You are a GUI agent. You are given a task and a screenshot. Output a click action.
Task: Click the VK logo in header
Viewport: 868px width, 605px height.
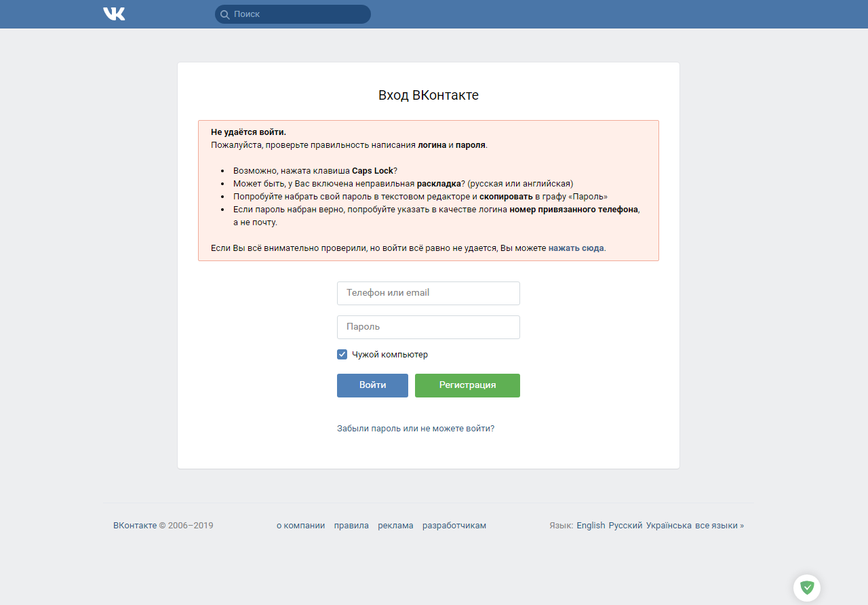(114, 14)
